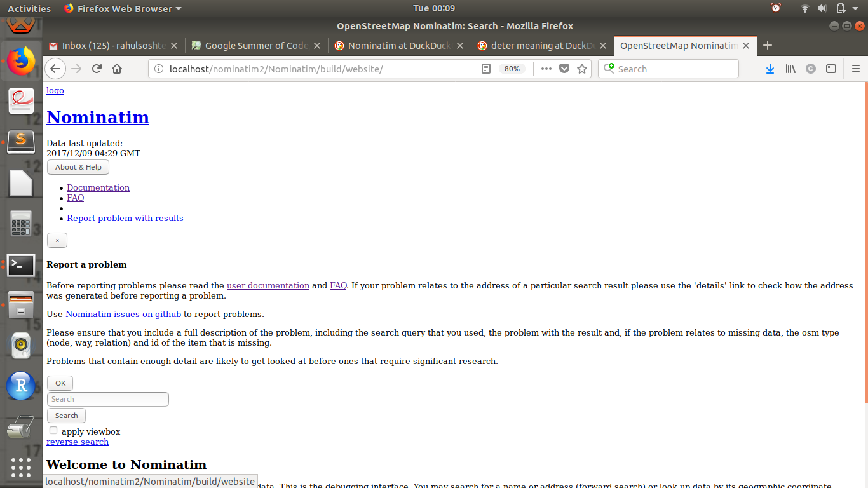The height and width of the screenshot is (488, 868).
Task: Switch to Nominatim at DuckDuckGo tab
Action: 400,46
